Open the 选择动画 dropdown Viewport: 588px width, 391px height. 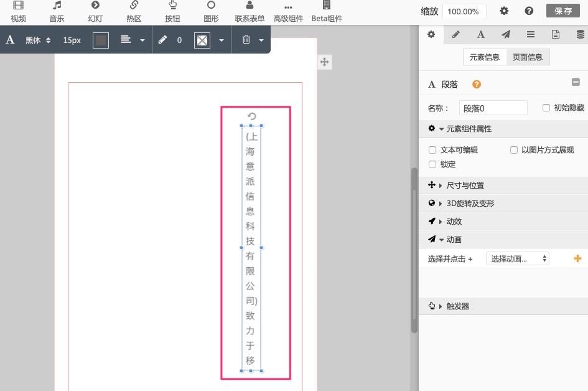(x=517, y=259)
